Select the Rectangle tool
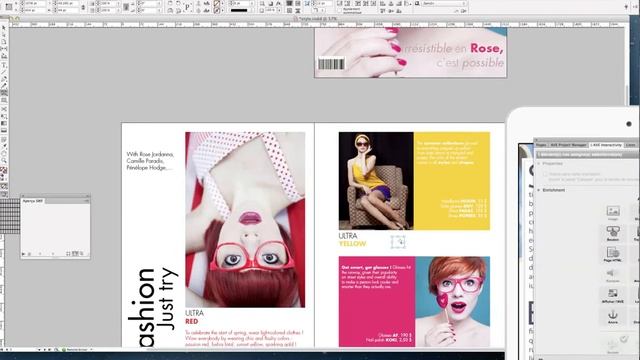The width and height of the screenshot is (640, 360). coord(4,100)
